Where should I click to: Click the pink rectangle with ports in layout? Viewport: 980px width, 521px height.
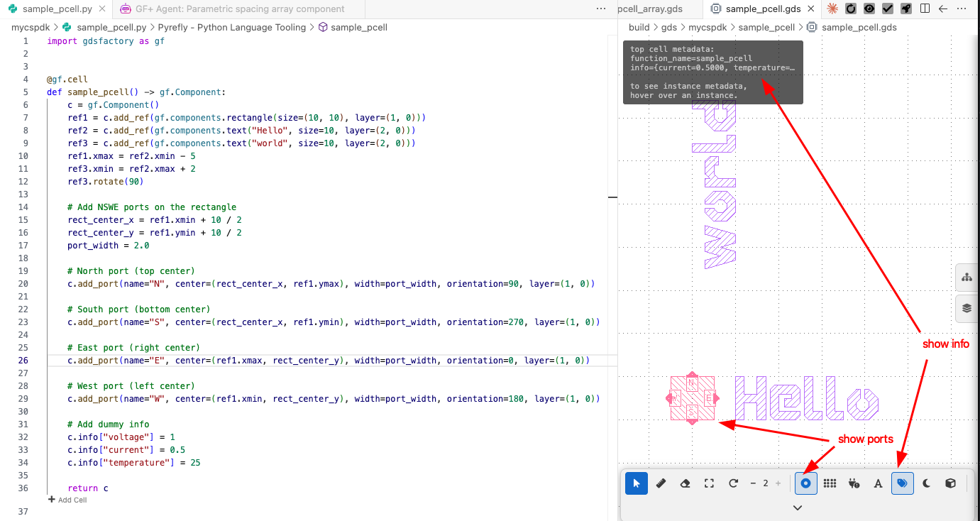pos(692,399)
